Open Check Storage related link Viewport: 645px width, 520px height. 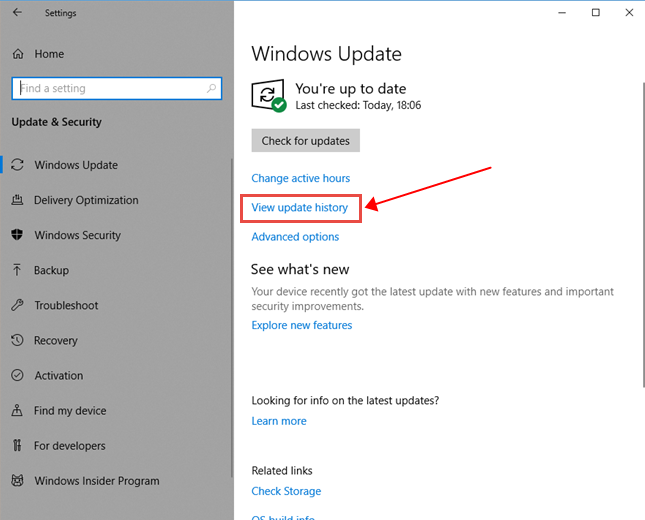pyautogui.click(x=286, y=491)
